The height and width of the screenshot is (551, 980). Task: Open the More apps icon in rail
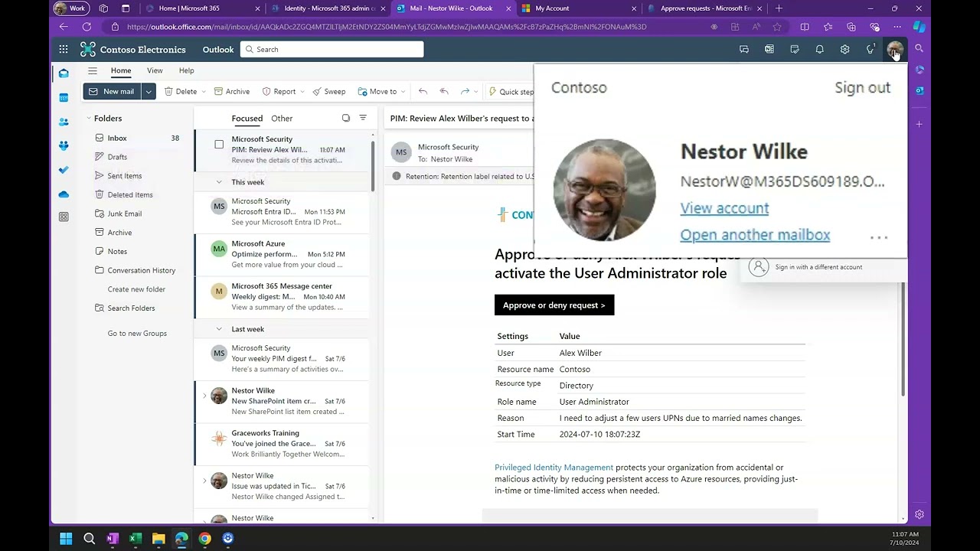[64, 217]
